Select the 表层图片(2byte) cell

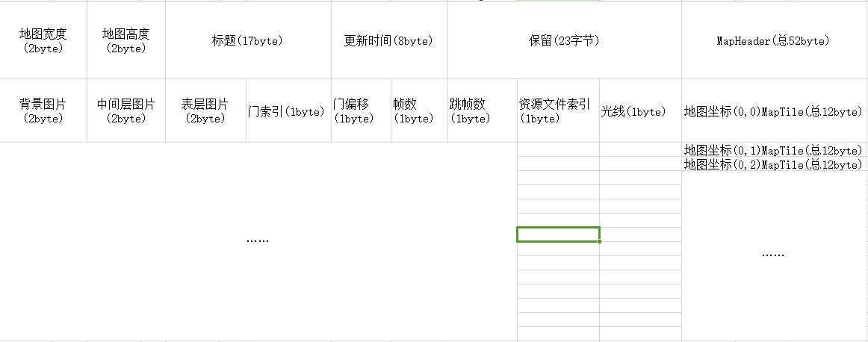tap(206, 111)
